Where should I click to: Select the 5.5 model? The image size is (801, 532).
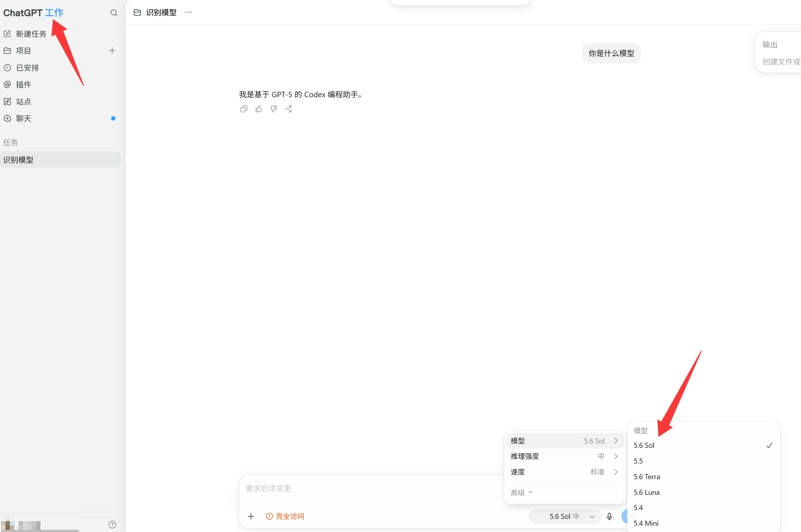(x=703, y=461)
